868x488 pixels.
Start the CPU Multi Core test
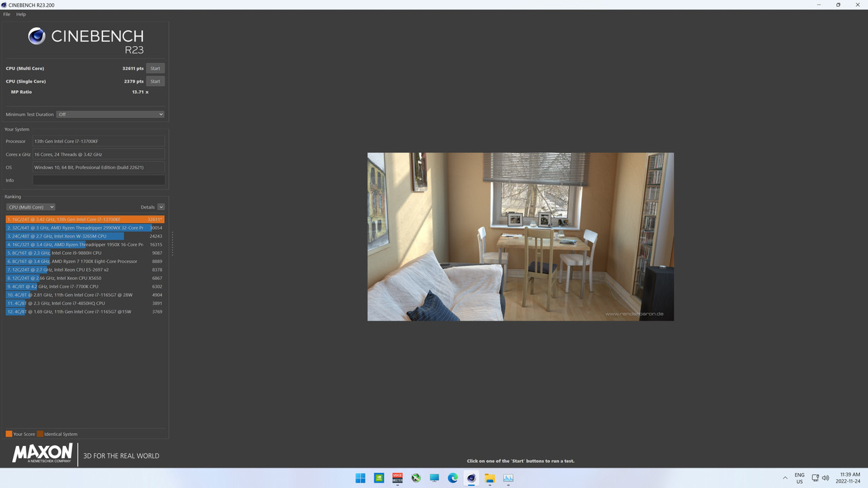point(155,68)
